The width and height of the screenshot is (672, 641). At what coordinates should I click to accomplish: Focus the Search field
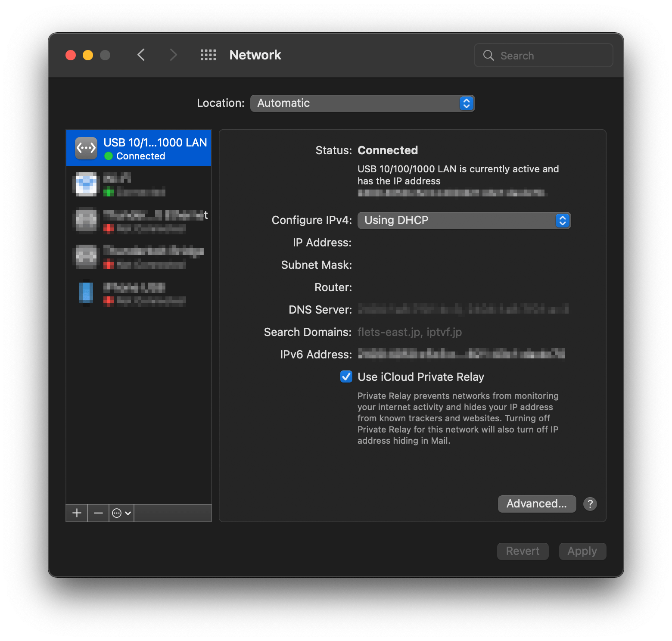pyautogui.click(x=543, y=55)
